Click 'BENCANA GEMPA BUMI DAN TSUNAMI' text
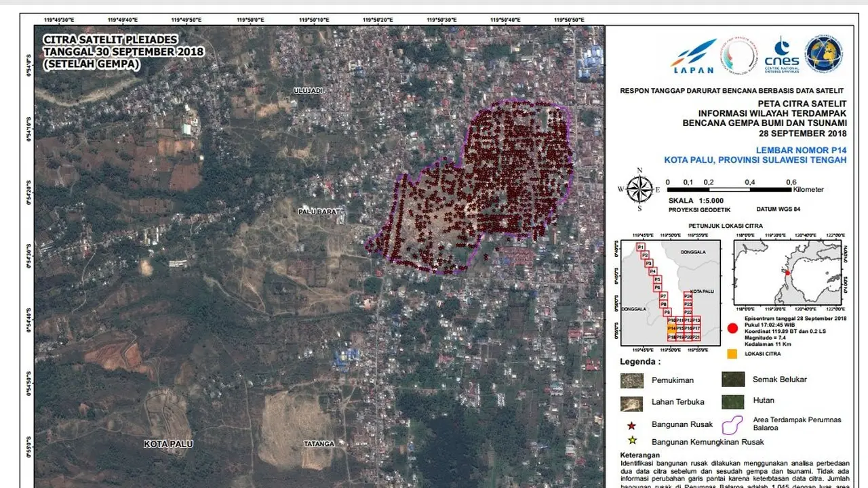This screenshot has width=868, height=488. 765,123
